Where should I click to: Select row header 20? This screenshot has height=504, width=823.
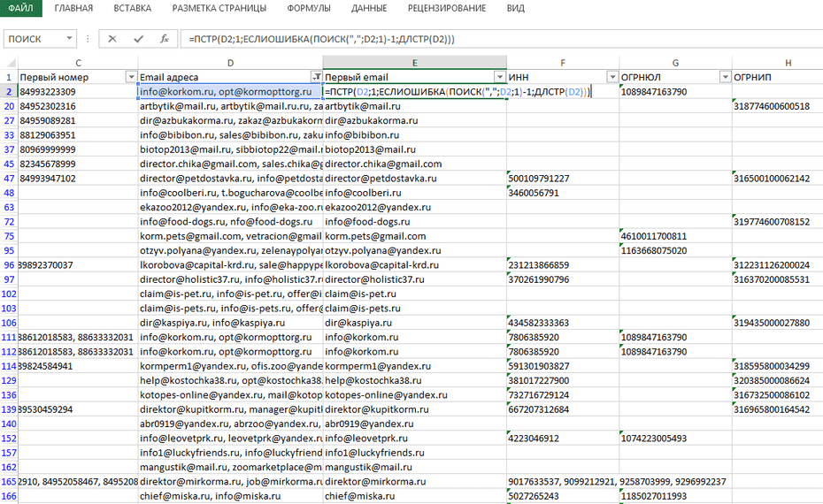click(x=9, y=106)
